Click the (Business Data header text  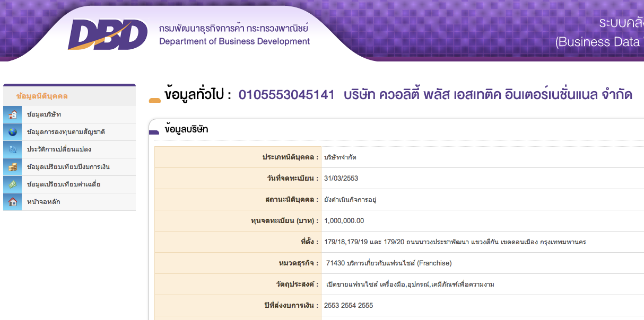(597, 42)
